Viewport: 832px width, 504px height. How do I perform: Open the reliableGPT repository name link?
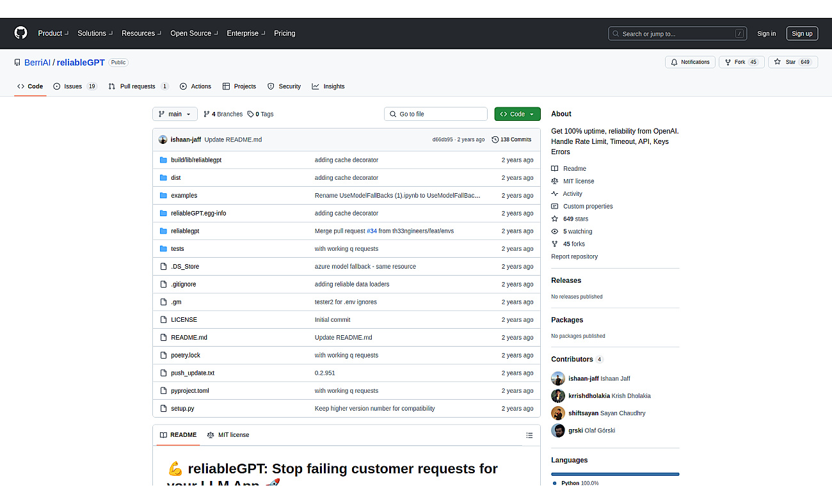[81, 63]
